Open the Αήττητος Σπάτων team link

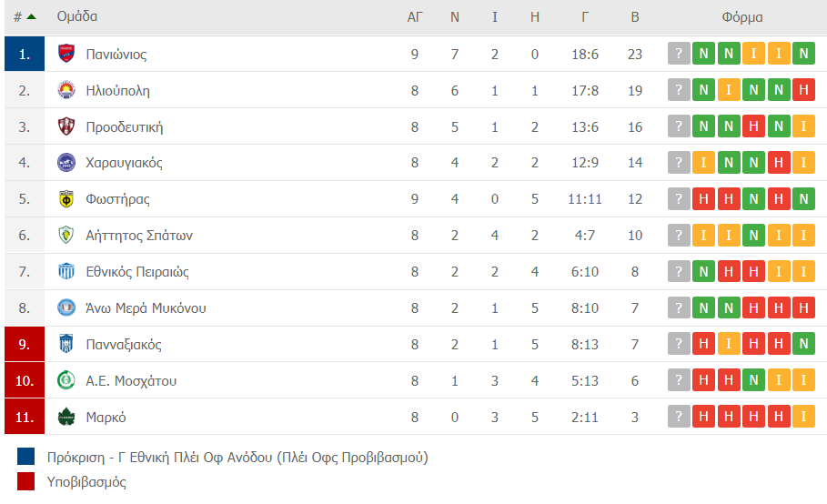[x=139, y=235]
